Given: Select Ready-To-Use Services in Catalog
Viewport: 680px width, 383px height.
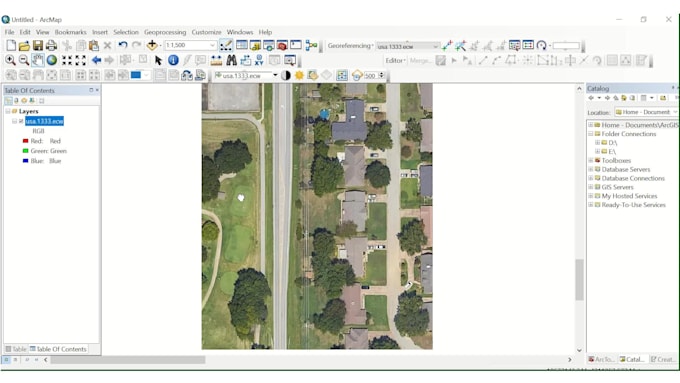Looking at the screenshot, I should pyautogui.click(x=634, y=205).
